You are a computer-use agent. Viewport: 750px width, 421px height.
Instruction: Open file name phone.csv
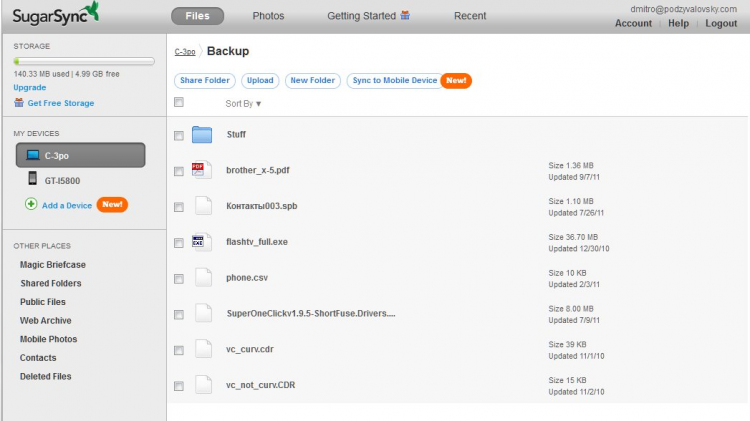(247, 277)
